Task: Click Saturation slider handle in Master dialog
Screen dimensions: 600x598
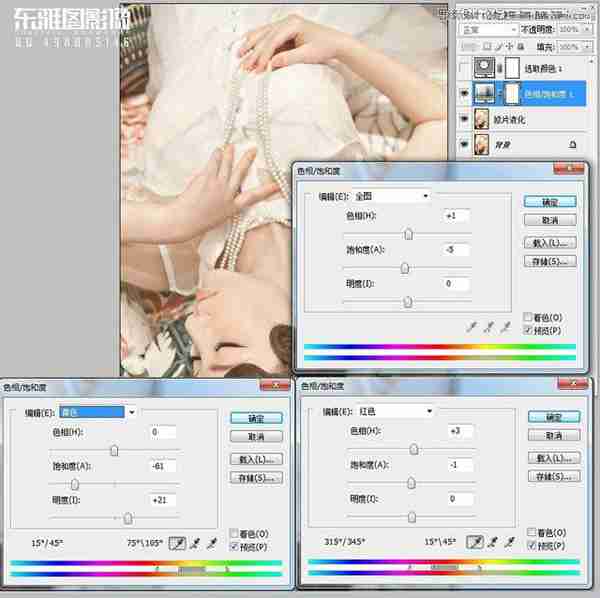Action: pos(405,268)
